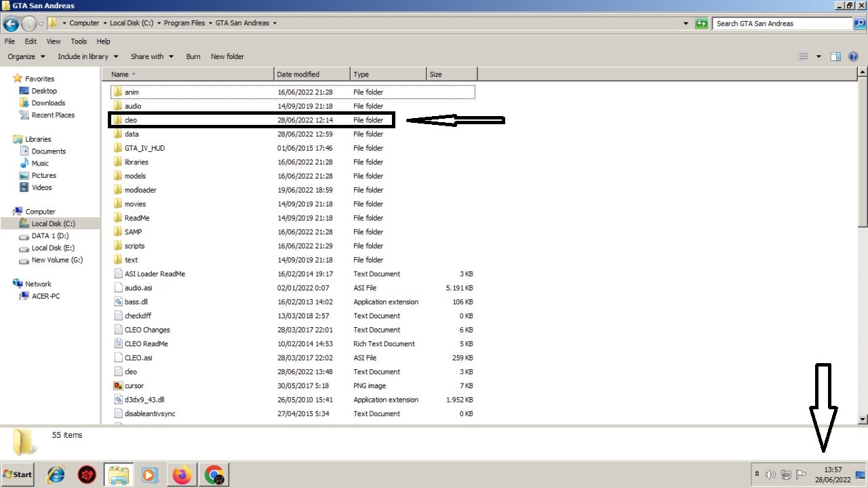The width and height of the screenshot is (868, 488).
Task: Select the audio folder icon
Action: tap(117, 106)
